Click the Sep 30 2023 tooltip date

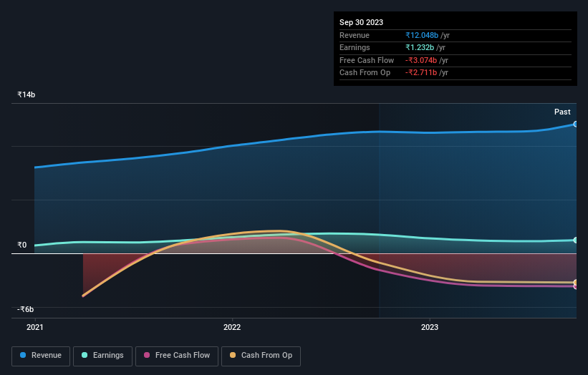[361, 22]
